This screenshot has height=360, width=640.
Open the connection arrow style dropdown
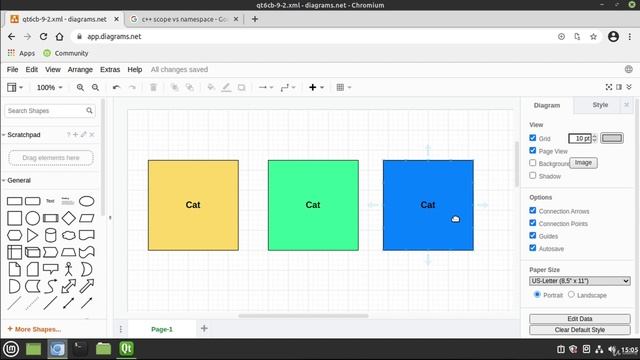coord(266,87)
